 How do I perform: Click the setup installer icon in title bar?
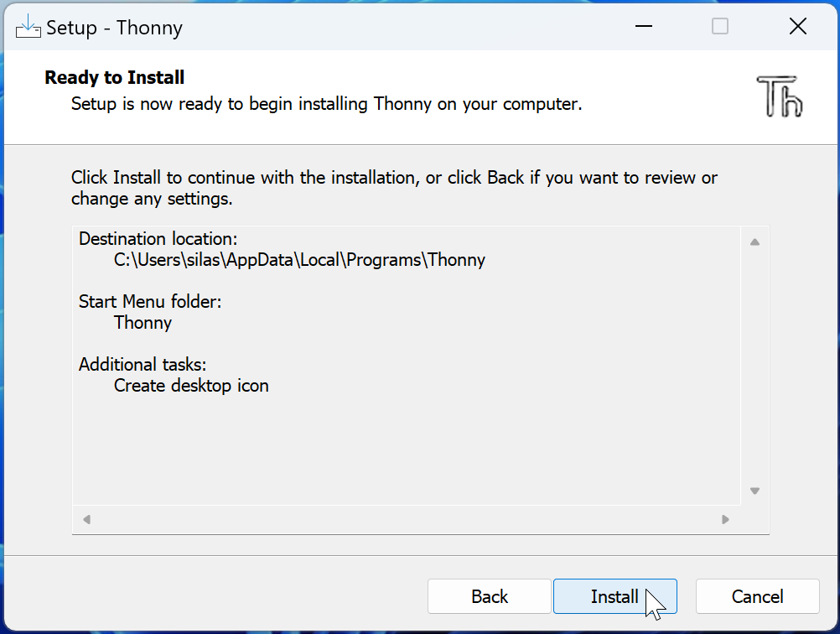[28, 26]
